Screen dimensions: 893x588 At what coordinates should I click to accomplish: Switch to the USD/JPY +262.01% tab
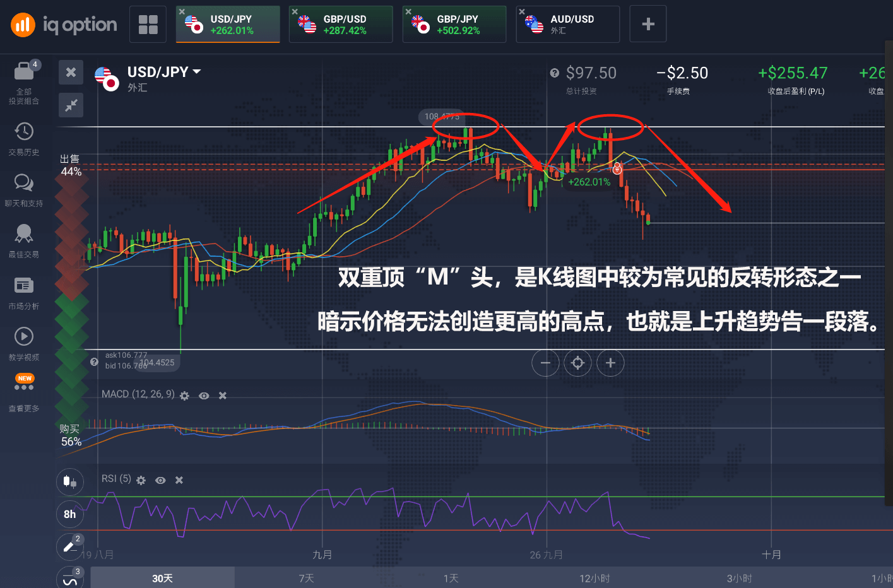point(228,25)
